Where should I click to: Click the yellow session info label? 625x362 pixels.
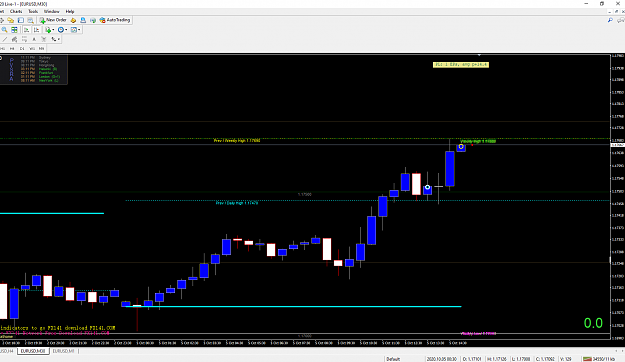pos(461,65)
